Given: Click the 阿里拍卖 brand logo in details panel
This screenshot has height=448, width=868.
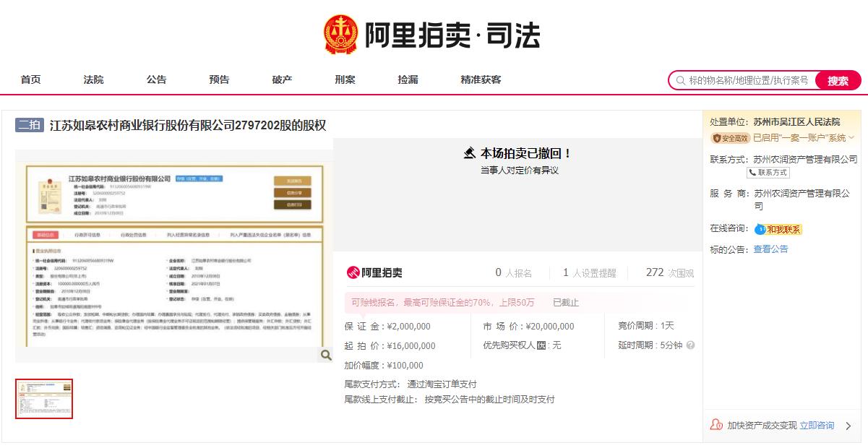Looking at the screenshot, I should tap(374, 272).
